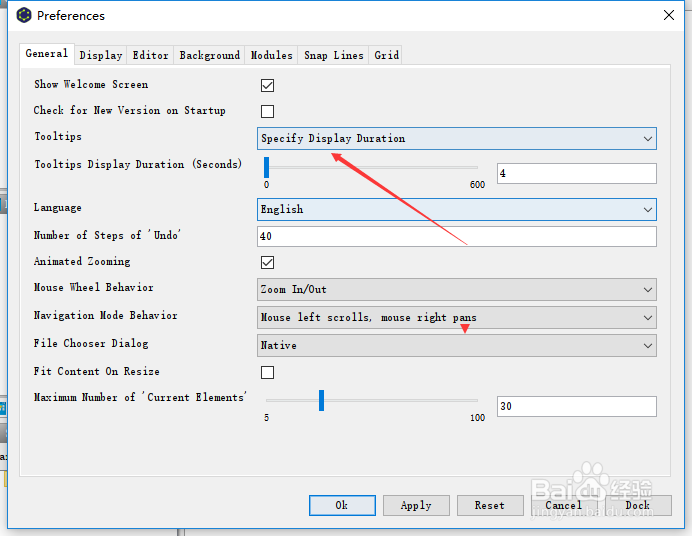Click the Maximum Number of Current Elements slider handle
This screenshot has height=536, width=692.
[321, 401]
